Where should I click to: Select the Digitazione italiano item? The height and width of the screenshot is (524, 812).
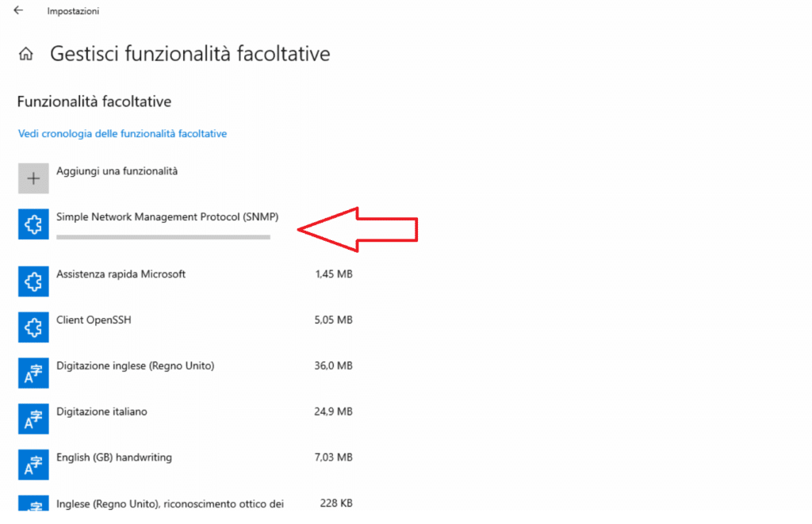(101, 411)
